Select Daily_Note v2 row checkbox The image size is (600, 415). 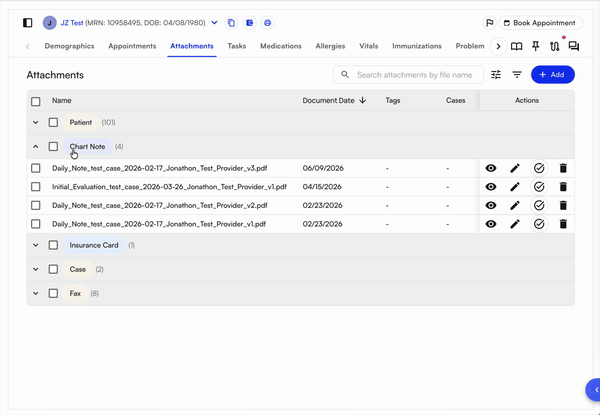(x=36, y=205)
